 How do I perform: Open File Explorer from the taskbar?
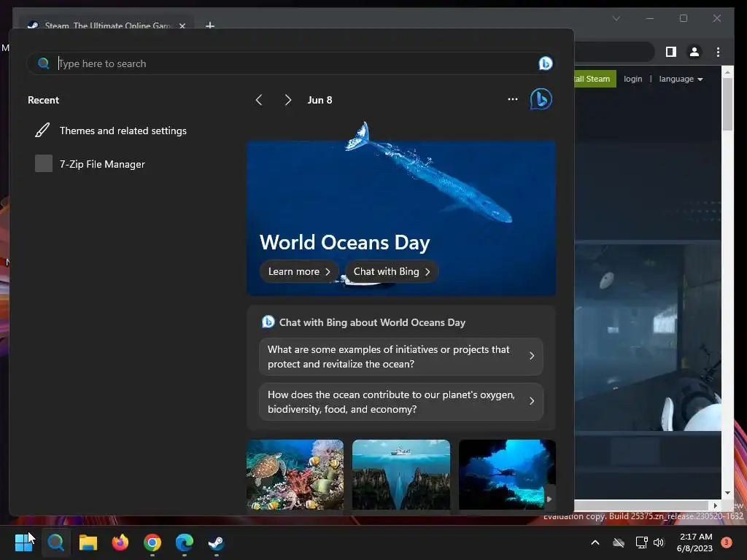[x=88, y=542]
